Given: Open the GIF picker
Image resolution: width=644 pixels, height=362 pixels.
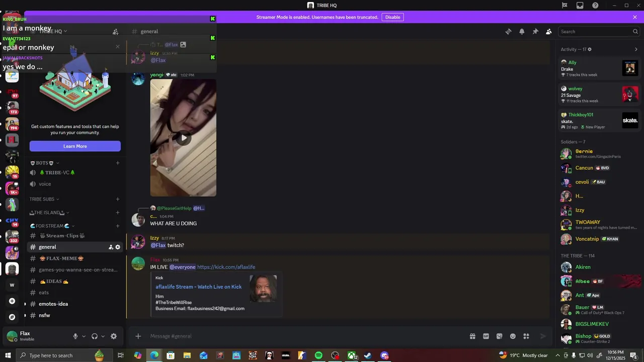Looking at the screenshot, I should tap(486, 336).
